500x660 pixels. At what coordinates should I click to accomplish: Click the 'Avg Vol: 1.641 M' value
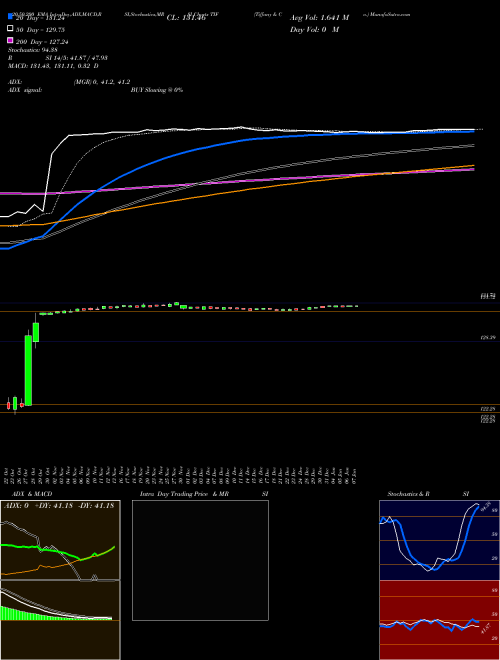319,18
